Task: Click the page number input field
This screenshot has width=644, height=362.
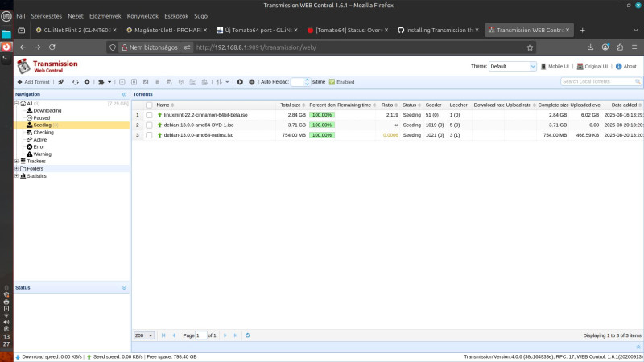Action: pos(200,335)
